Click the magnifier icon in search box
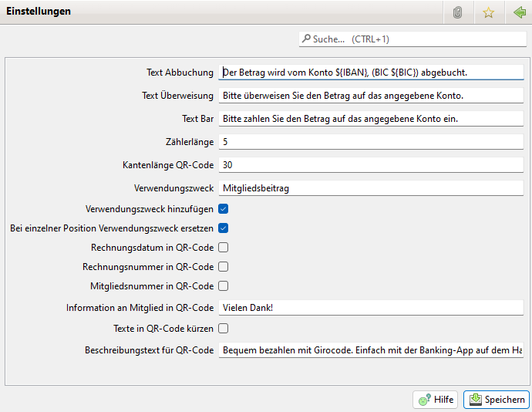This screenshot has height=412, width=532. [x=307, y=39]
